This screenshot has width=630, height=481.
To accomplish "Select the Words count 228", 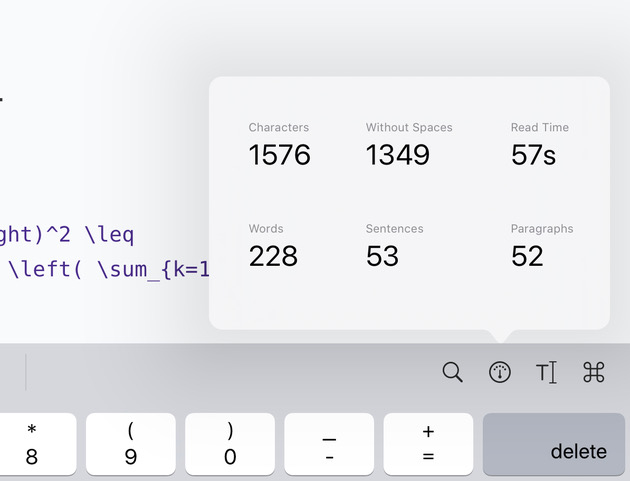I will tap(273, 256).
